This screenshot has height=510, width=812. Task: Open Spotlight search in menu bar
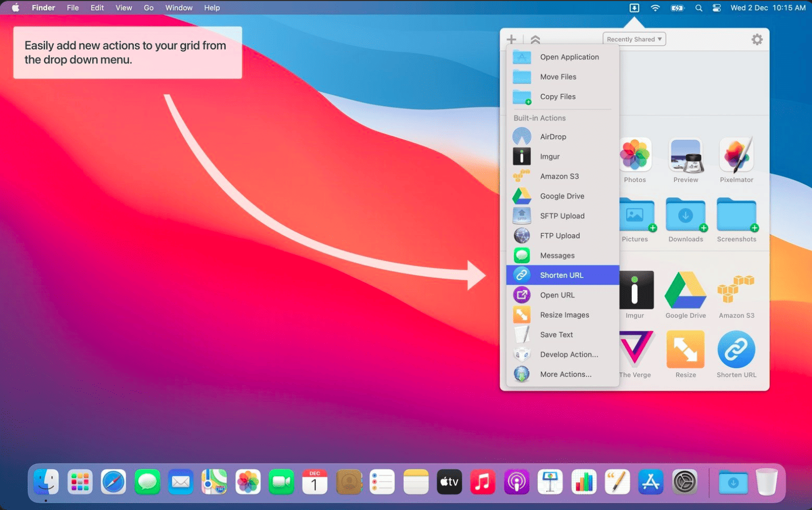pyautogui.click(x=698, y=8)
